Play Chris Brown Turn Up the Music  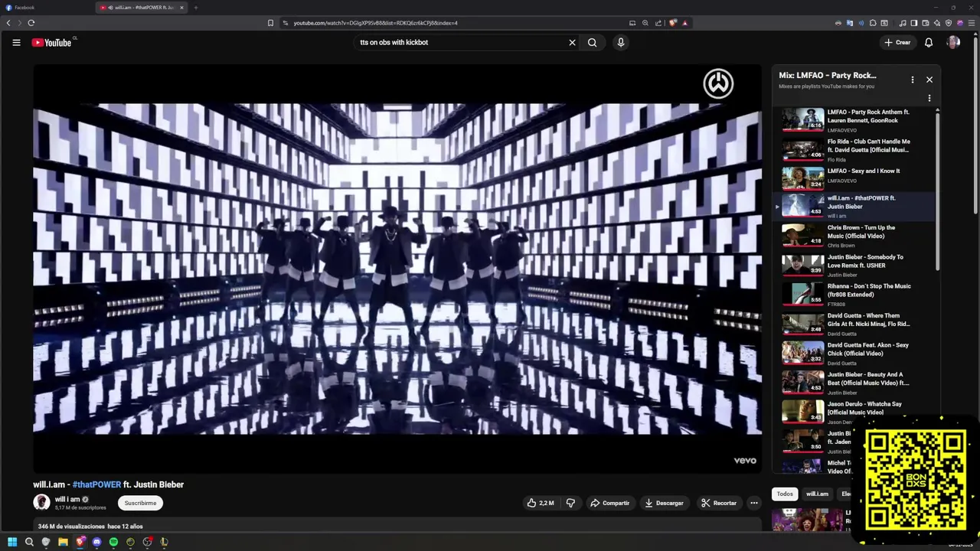(x=854, y=236)
